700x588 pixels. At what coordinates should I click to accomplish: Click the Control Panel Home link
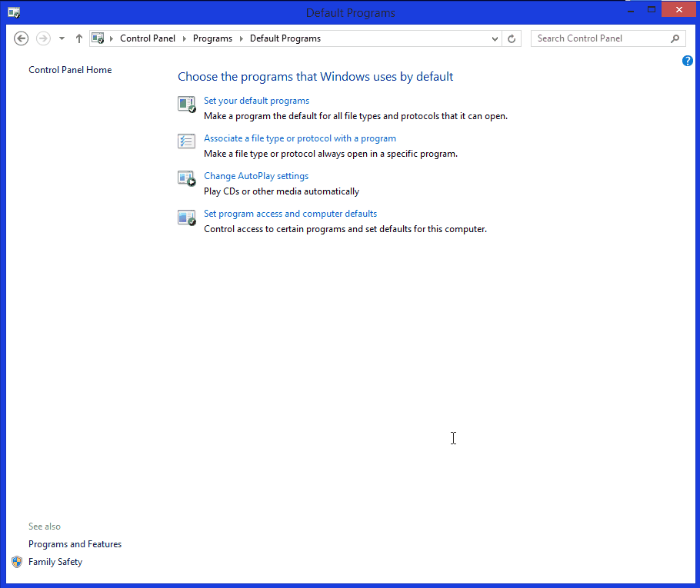click(69, 69)
